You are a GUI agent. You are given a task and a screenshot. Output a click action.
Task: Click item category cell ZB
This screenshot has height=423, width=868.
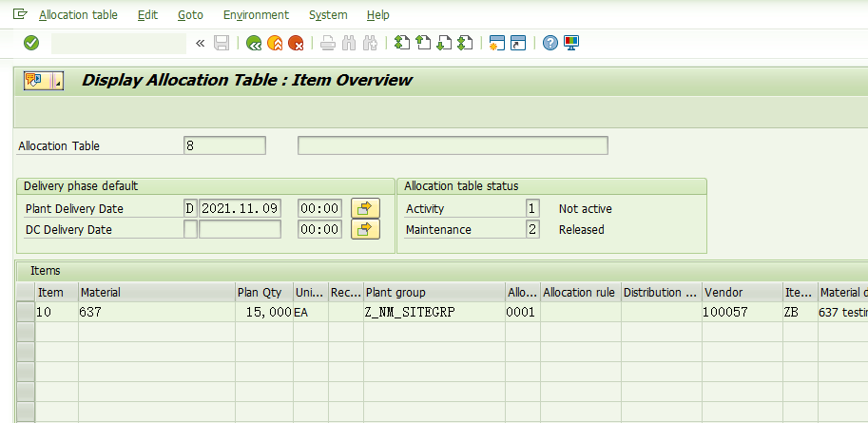coord(800,313)
